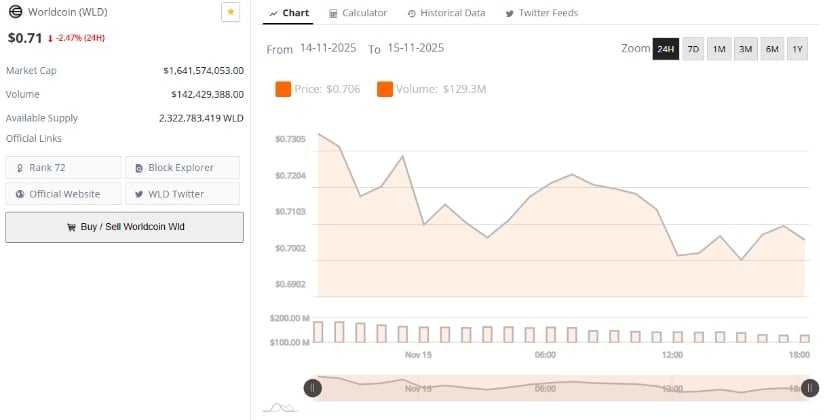Click the Worldcoin logo icon
This screenshot has height=420, width=825.
pos(15,13)
